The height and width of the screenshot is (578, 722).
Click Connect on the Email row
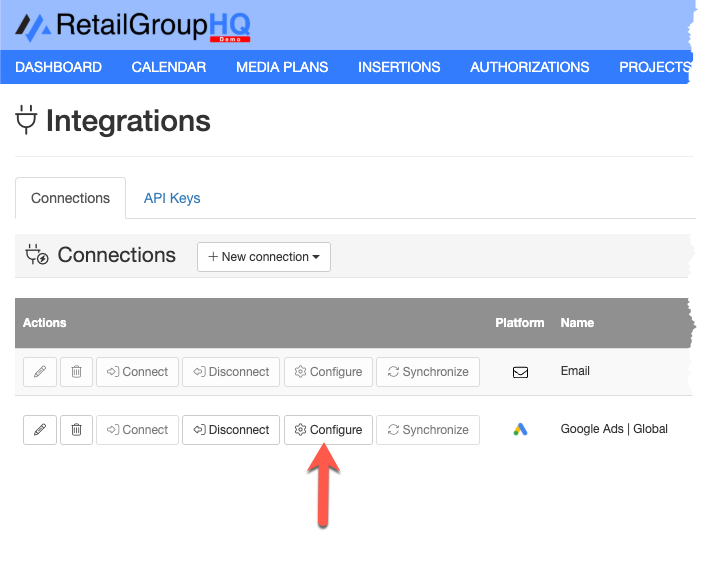point(137,372)
